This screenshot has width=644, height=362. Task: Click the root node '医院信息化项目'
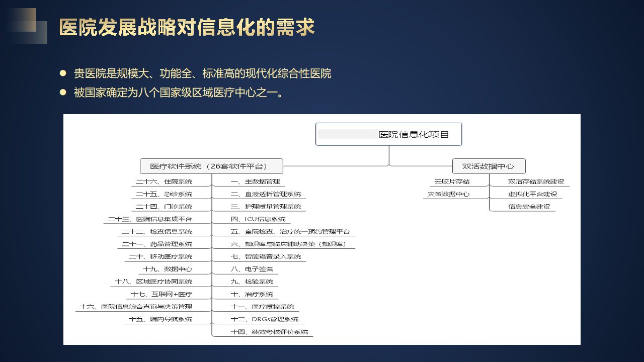point(389,134)
